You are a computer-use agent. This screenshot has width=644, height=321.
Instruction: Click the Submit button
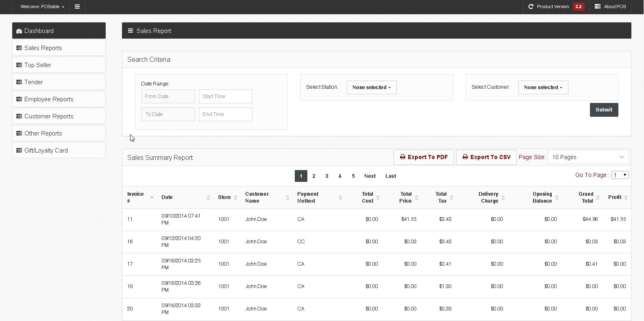point(604,110)
